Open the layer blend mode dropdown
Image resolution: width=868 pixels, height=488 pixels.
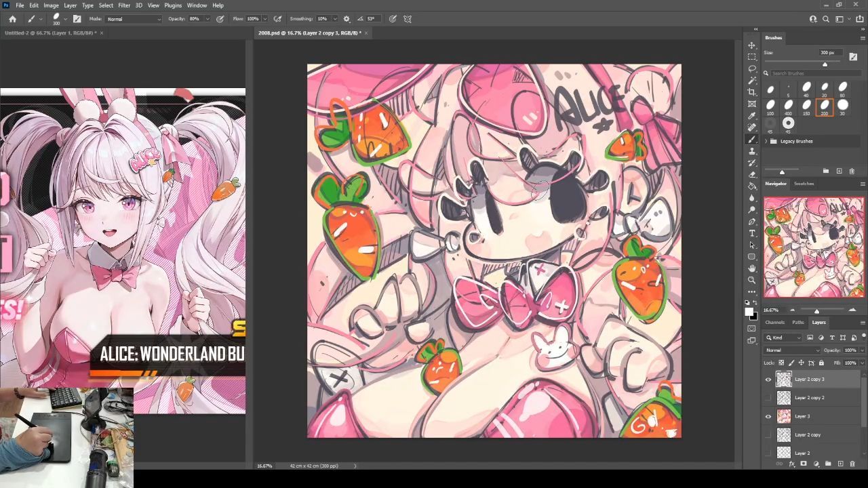click(x=791, y=350)
